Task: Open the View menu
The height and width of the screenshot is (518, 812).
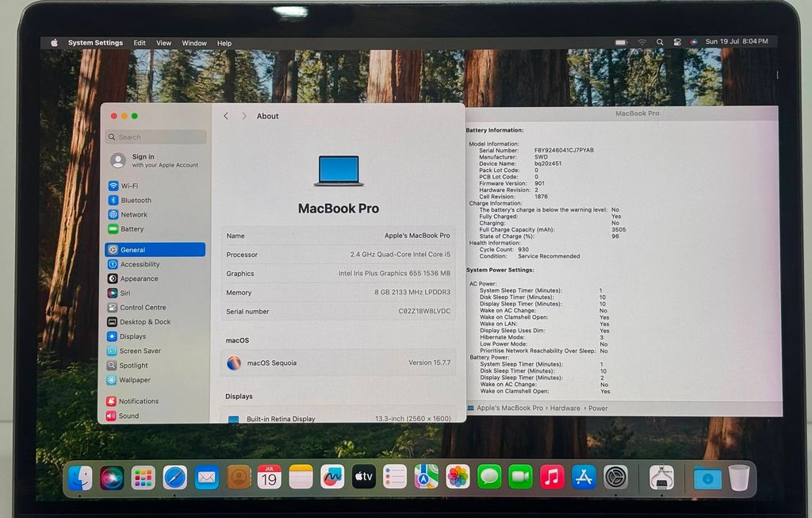Action: (163, 43)
